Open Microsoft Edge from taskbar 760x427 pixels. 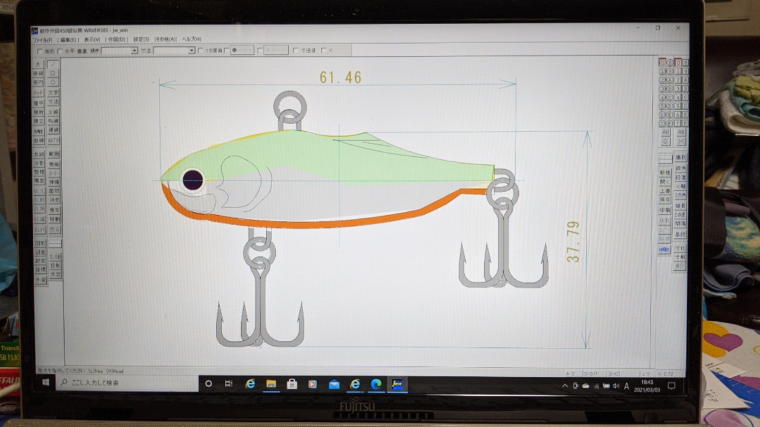(x=376, y=384)
